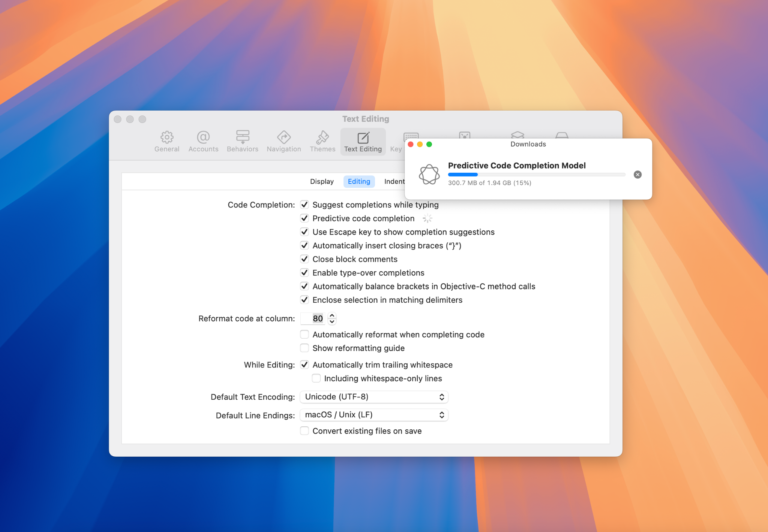Select the Text Editing settings icon
The height and width of the screenshot is (532, 768).
[x=362, y=141]
